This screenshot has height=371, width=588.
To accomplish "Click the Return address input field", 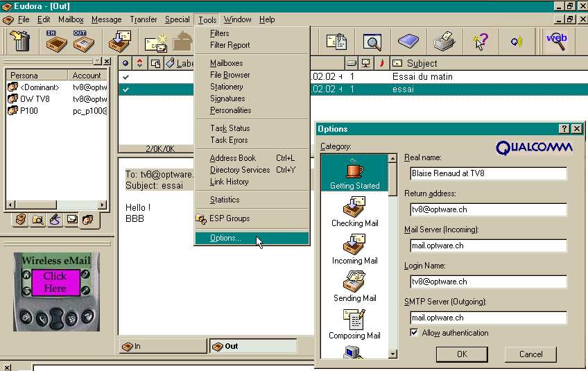I will tap(488, 209).
